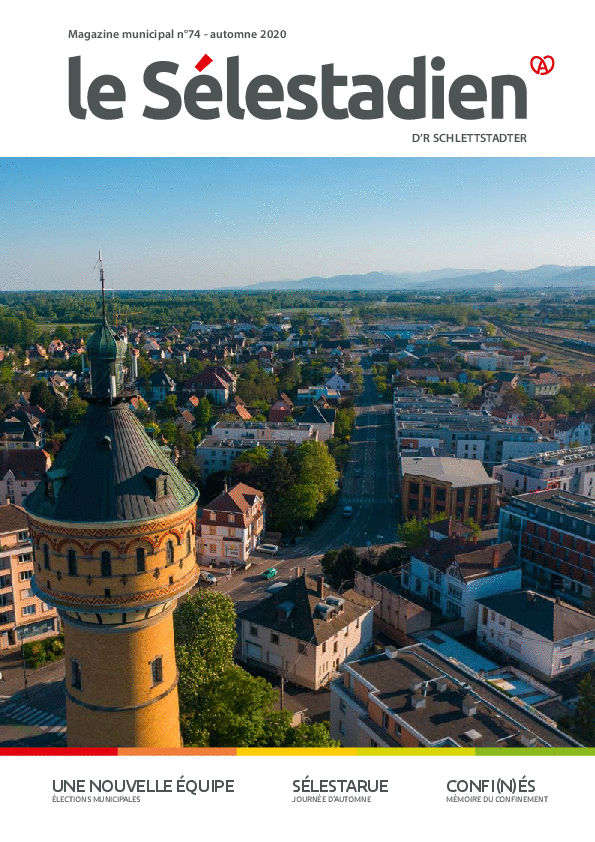Click the orange segment of the color bar

(x=177, y=751)
